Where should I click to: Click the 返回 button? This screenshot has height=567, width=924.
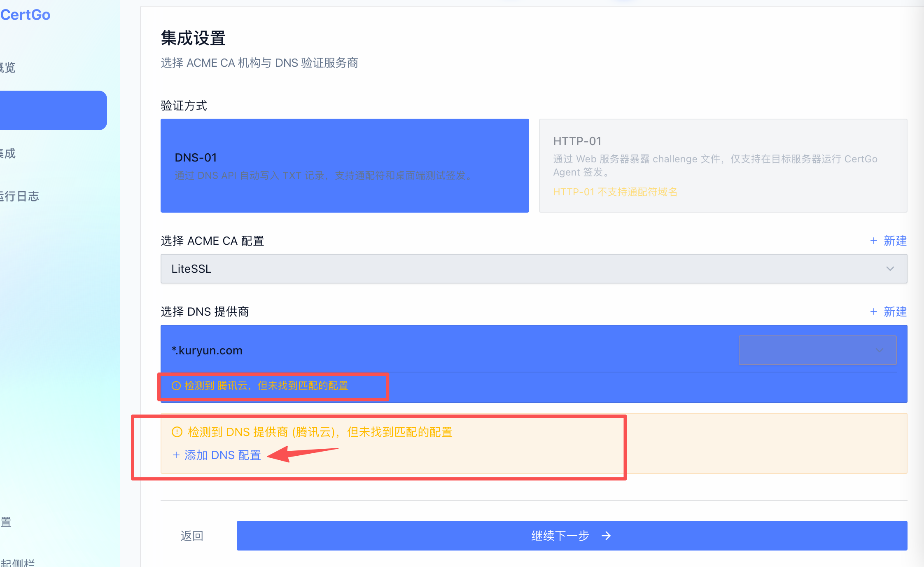click(x=192, y=536)
